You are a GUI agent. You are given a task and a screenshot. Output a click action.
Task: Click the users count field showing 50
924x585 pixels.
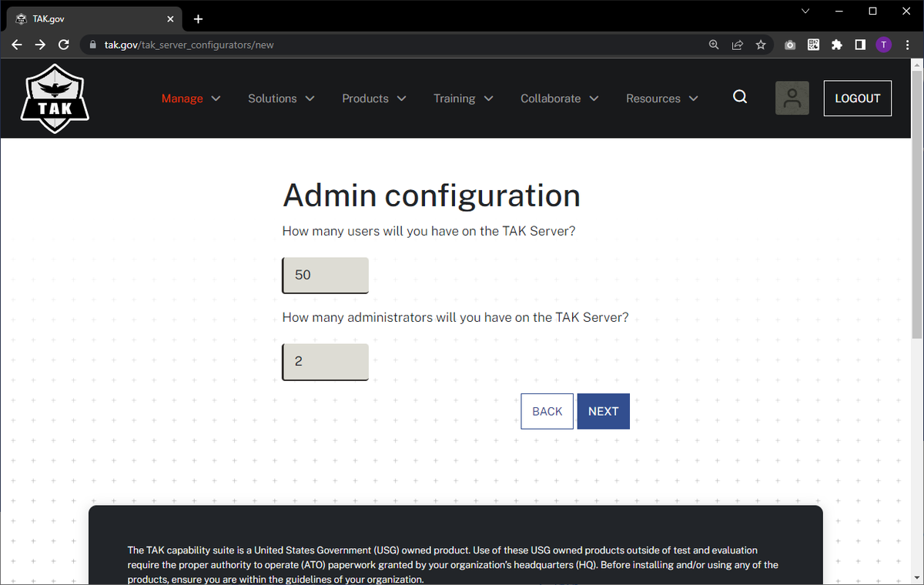coord(326,275)
